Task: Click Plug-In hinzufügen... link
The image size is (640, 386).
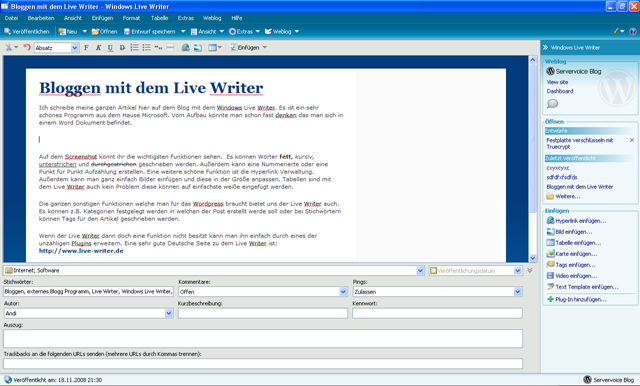Action: (576, 299)
